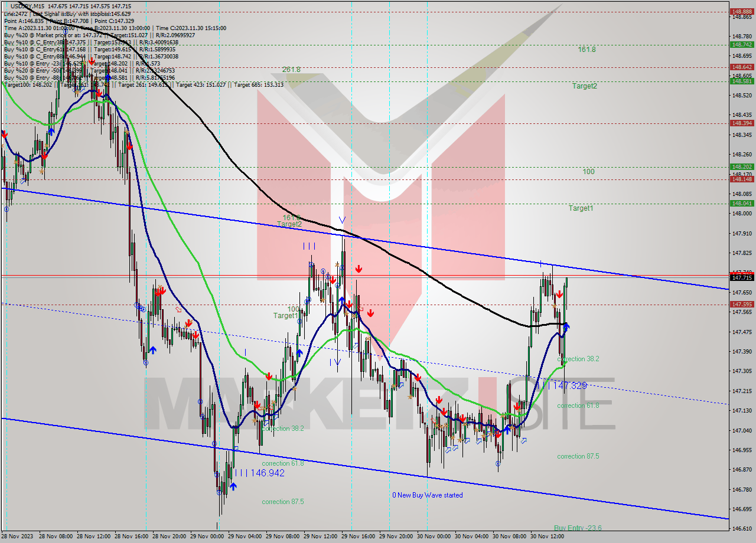
Task: Click the '30 Nov 00:00' time label
Action: pos(434,537)
